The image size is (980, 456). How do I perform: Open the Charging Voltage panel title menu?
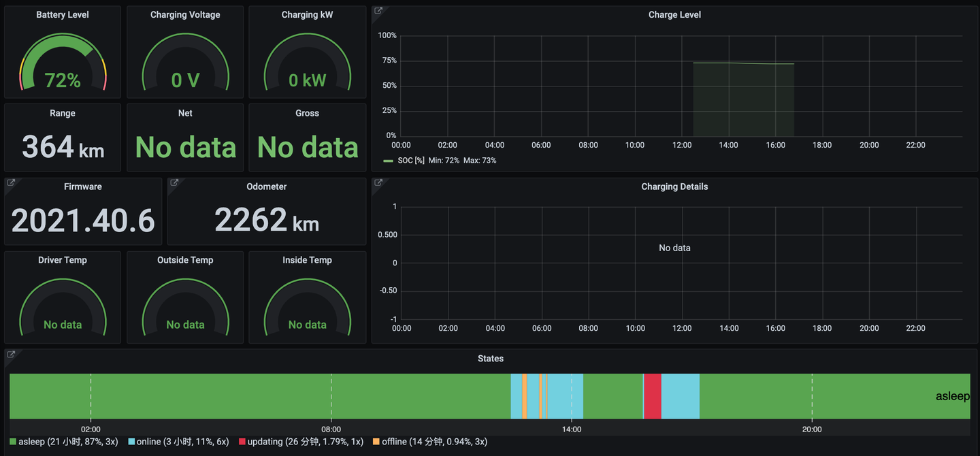coord(185,15)
